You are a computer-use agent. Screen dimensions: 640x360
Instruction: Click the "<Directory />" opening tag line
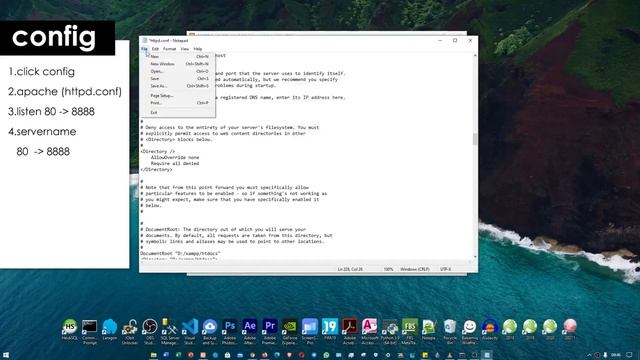(x=158, y=151)
